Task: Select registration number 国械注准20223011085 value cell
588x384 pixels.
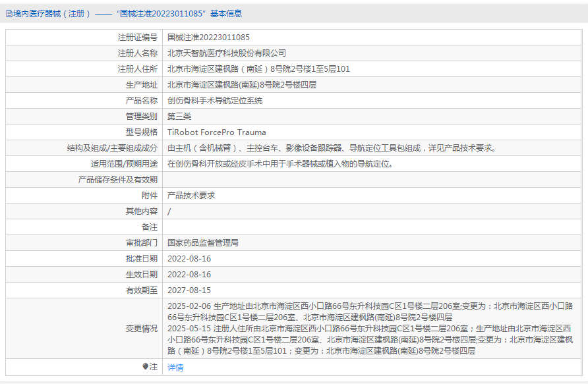Action: click(208, 38)
